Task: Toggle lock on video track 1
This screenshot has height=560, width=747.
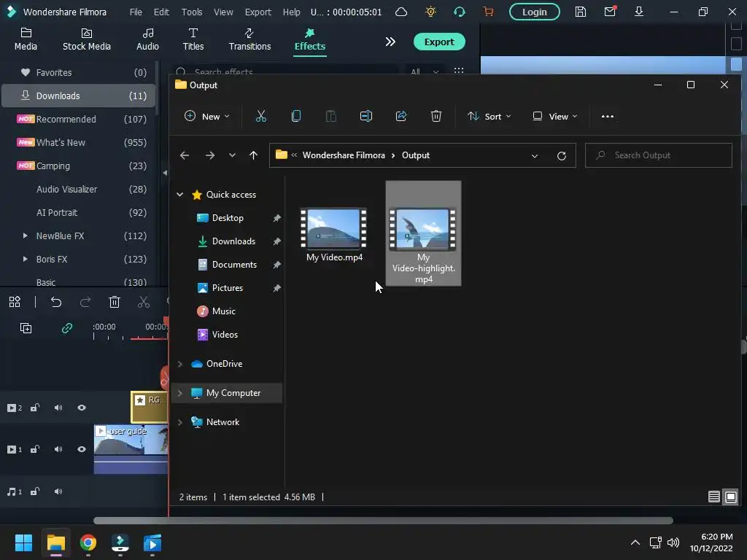Action: 35,449
